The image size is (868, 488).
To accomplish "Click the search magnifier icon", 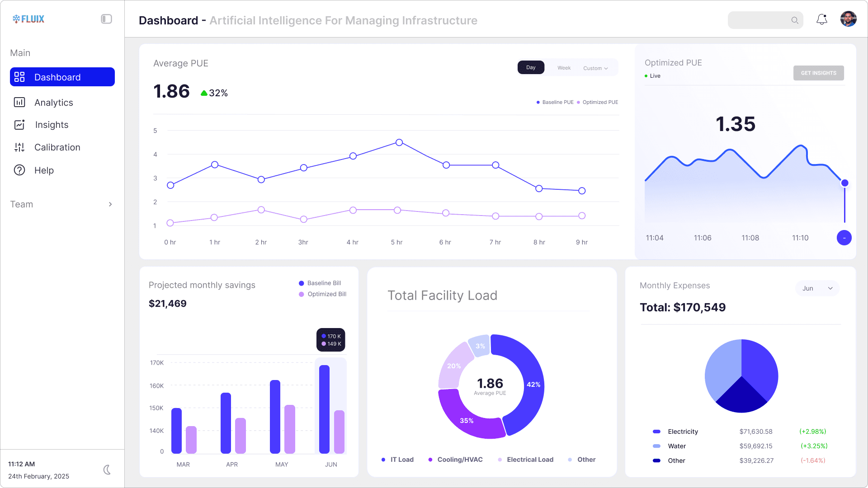I will [795, 20].
